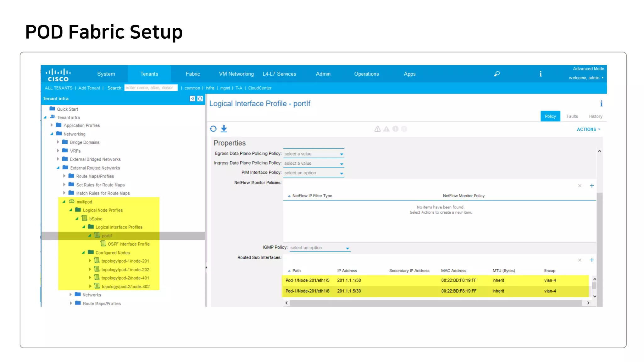Click the X delete icon for NetFlow policies
This screenshot has width=644, height=362.
[580, 186]
